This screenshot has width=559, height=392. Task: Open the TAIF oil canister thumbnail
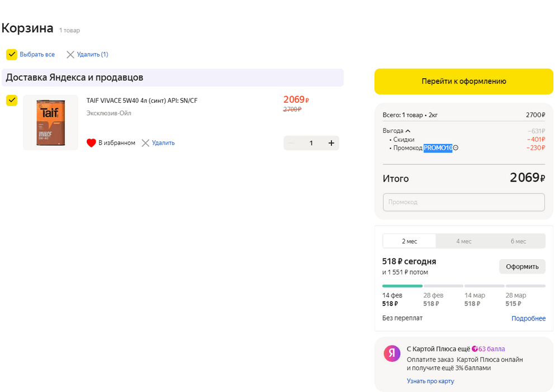[x=51, y=122]
